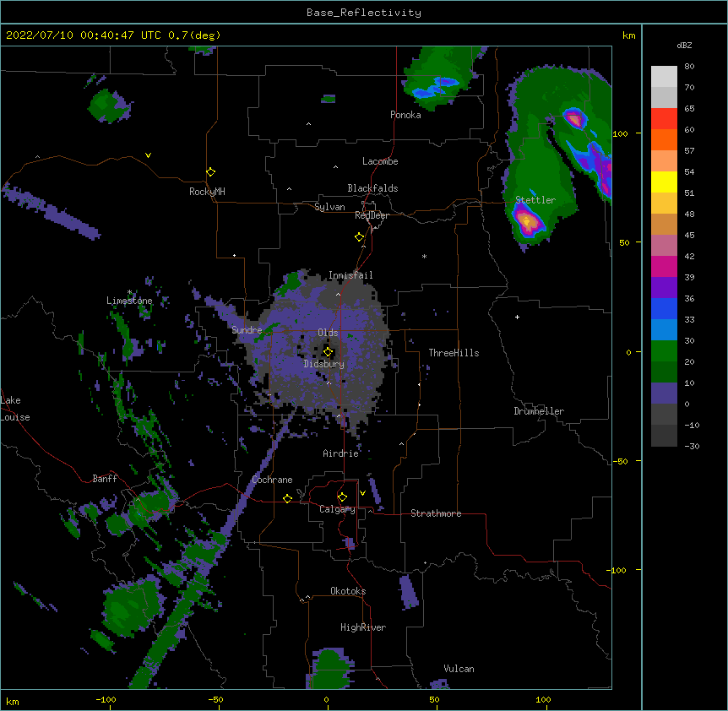The width and height of the screenshot is (728, 711).
Task: Click the yellow radar site marker near Didsbury
Action: point(328,352)
